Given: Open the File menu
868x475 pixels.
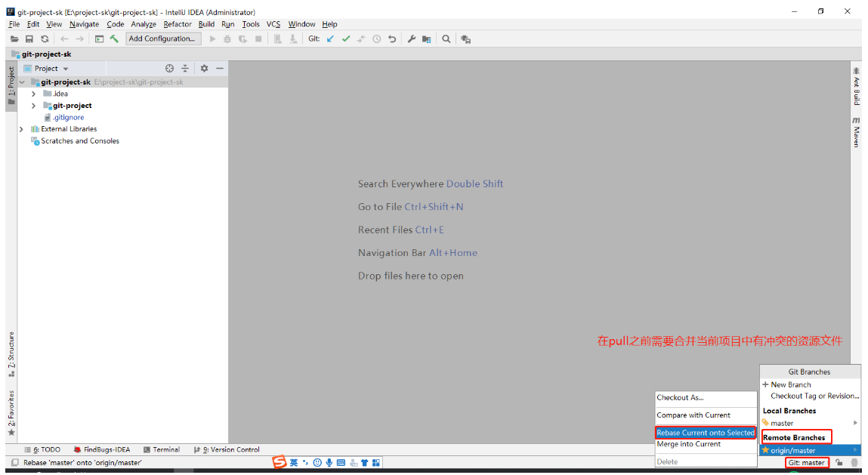Looking at the screenshot, I should [14, 24].
